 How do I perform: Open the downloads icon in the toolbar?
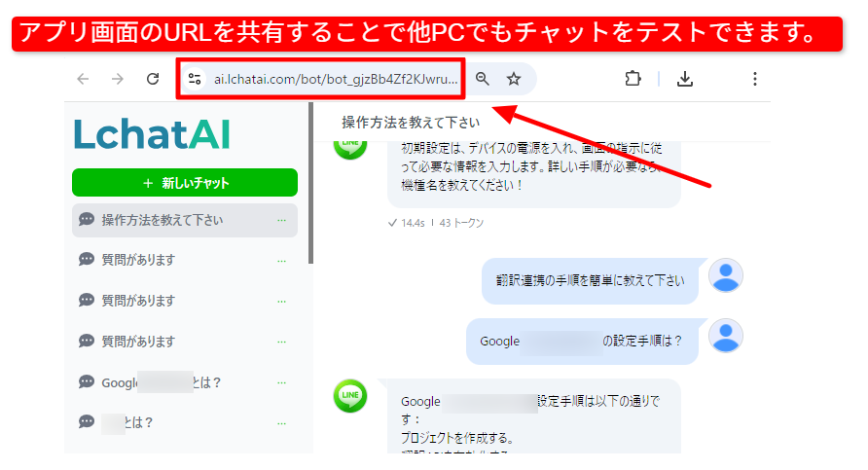685,79
